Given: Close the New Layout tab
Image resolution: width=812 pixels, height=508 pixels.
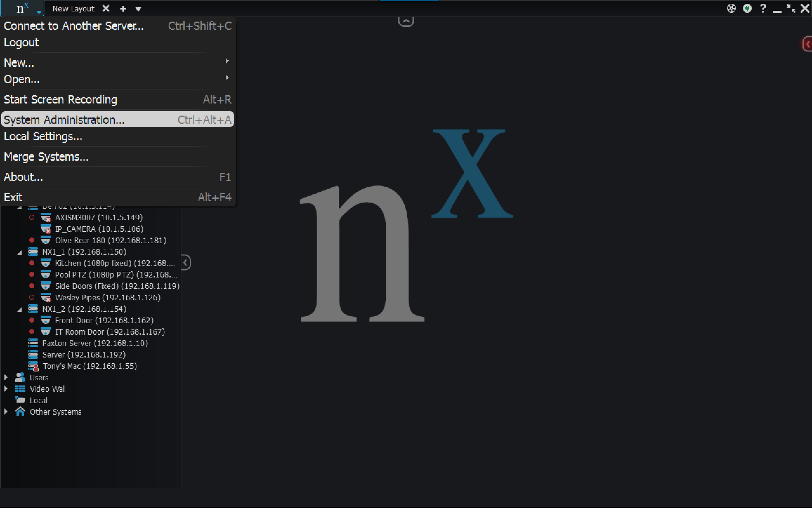Looking at the screenshot, I should [x=106, y=8].
